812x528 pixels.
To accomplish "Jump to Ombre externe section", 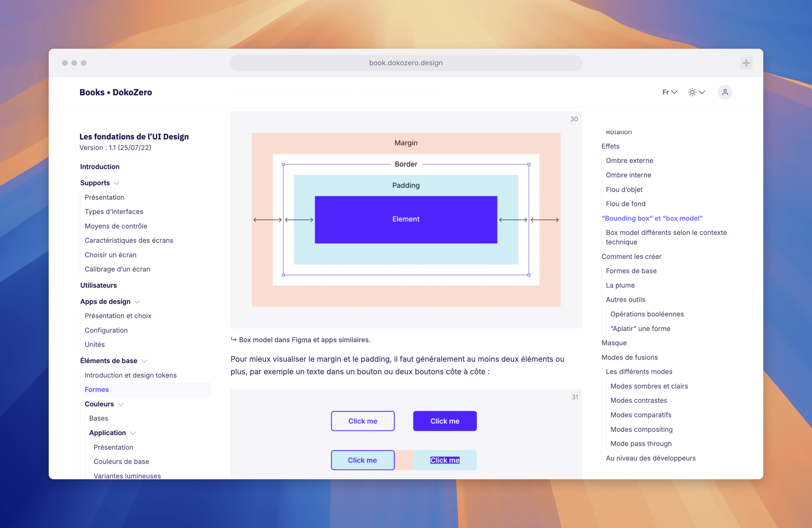I will point(629,160).
